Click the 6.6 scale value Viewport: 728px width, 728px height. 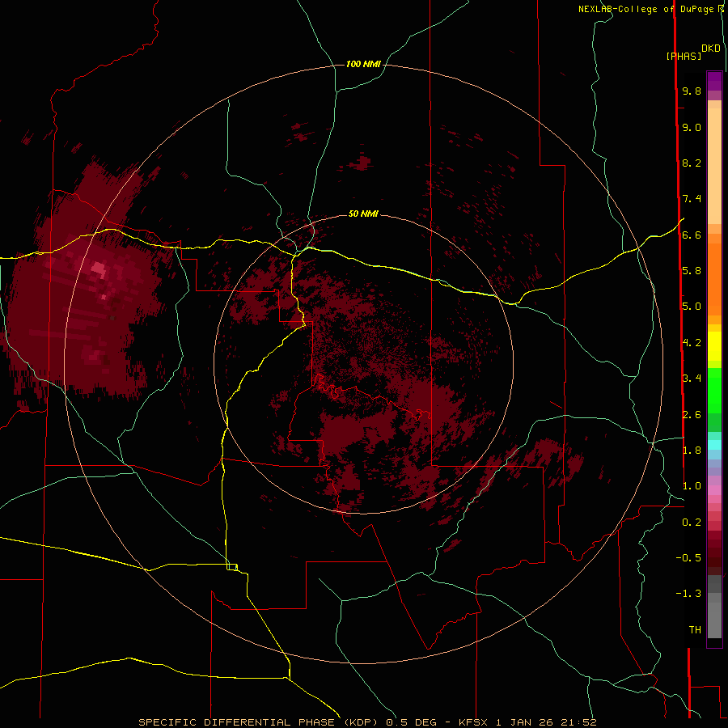692,235
